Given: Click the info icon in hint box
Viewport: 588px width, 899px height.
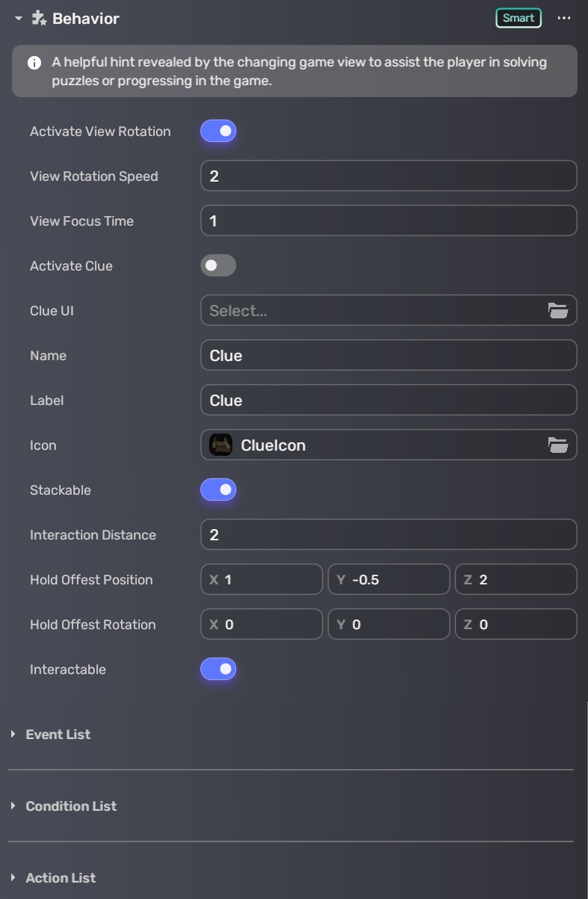Looking at the screenshot, I should click(34, 63).
